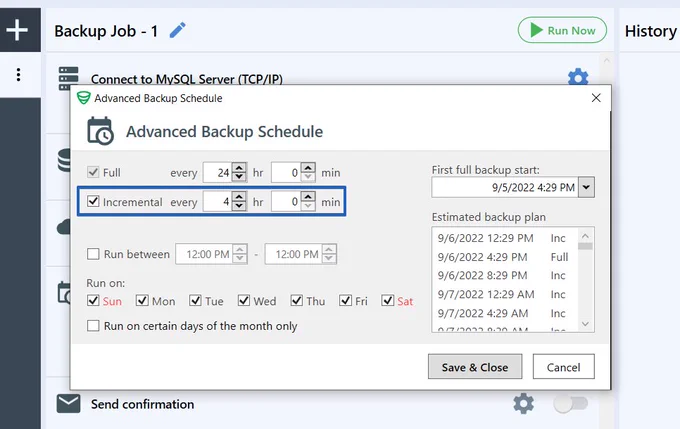Increase Full backup hours with up arrow
This screenshot has height=429, width=680.
pyautogui.click(x=239, y=167)
